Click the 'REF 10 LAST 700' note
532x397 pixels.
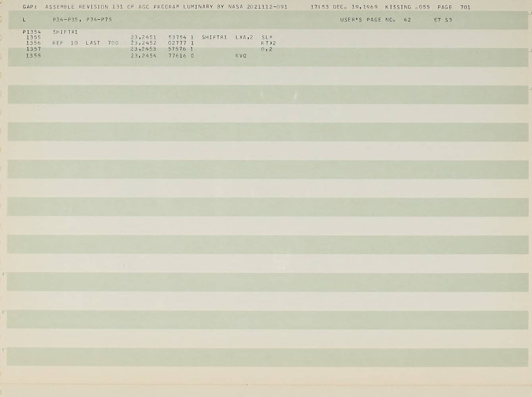(x=85, y=43)
